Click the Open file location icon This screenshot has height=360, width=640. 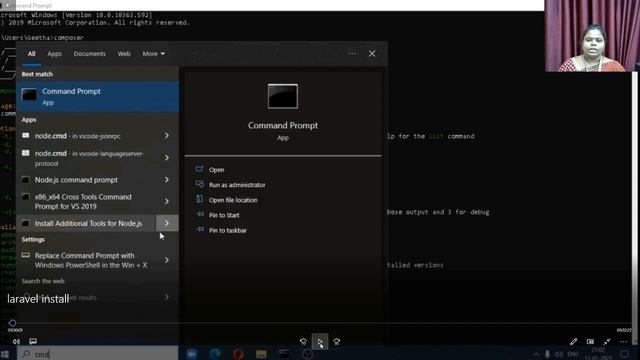click(200, 199)
